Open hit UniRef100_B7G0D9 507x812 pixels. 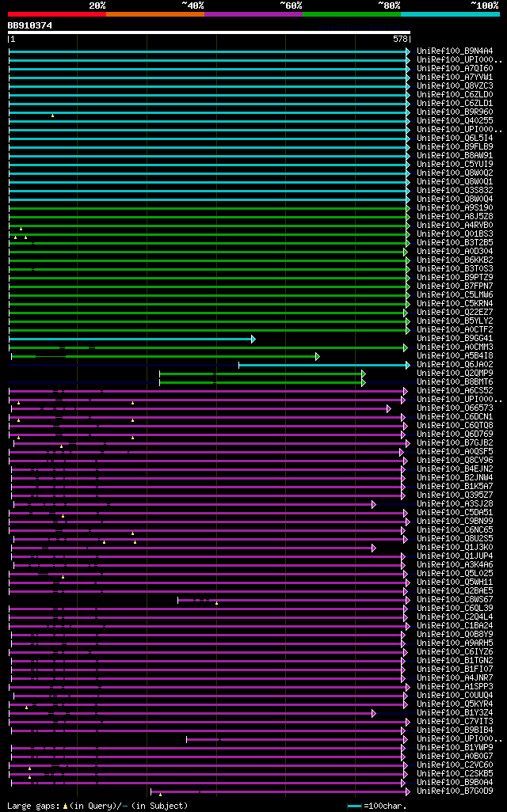pyautogui.click(x=456, y=791)
